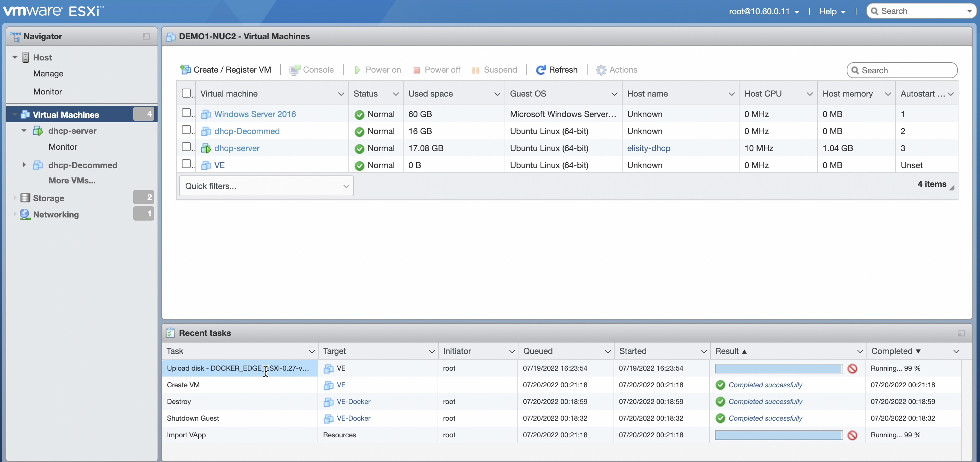Screen dimensions: 980x462
Task: Expand the dhcp-Decommed tree node
Action: pyautogui.click(x=24, y=165)
